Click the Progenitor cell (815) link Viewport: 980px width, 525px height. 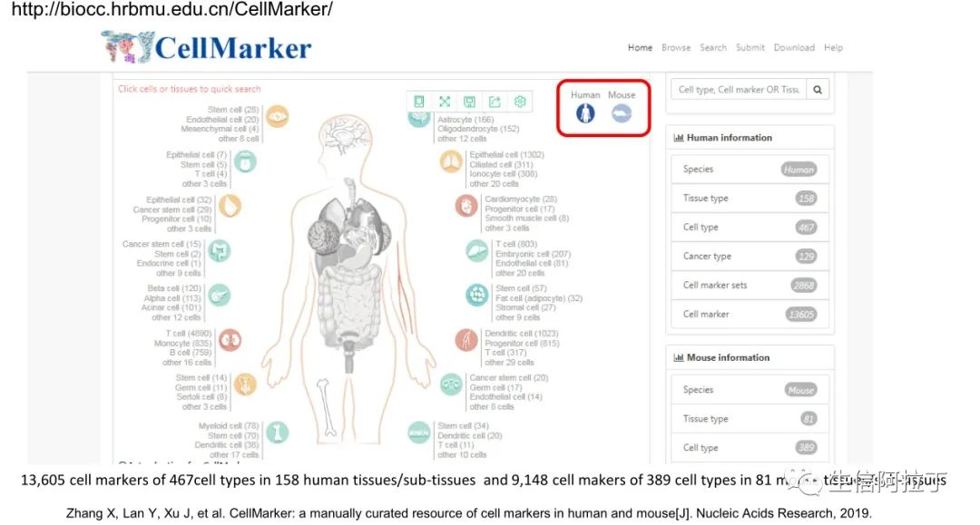(x=522, y=344)
